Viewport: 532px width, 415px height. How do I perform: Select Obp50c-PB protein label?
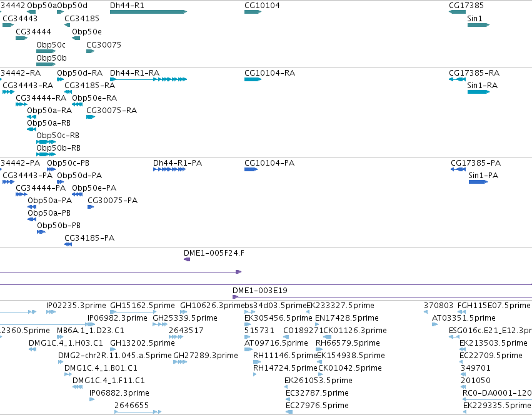(x=68, y=163)
